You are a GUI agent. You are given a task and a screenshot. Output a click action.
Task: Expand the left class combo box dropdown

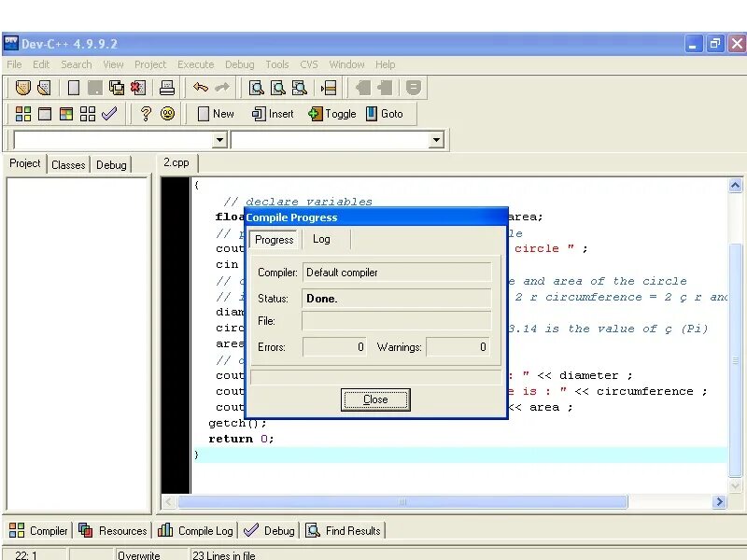[219, 140]
